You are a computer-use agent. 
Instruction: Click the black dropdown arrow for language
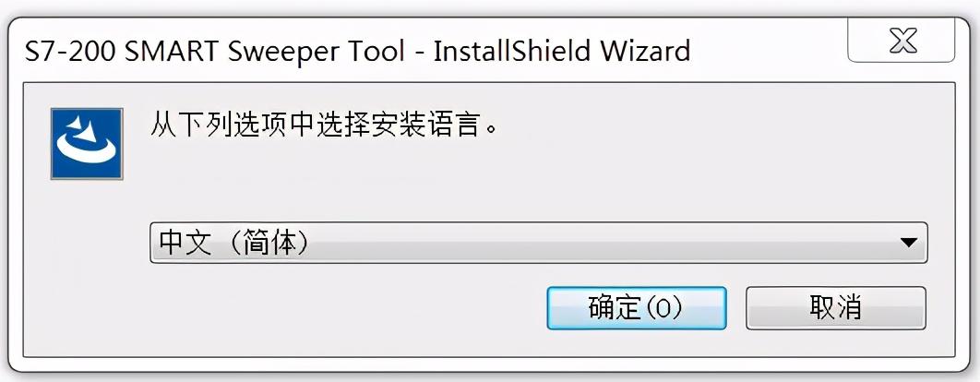coord(909,243)
